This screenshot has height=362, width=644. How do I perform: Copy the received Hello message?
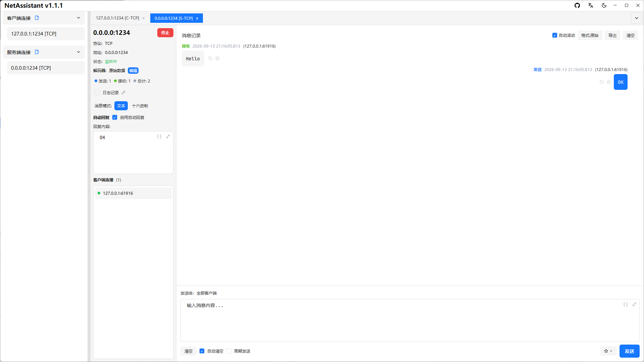[x=210, y=58]
